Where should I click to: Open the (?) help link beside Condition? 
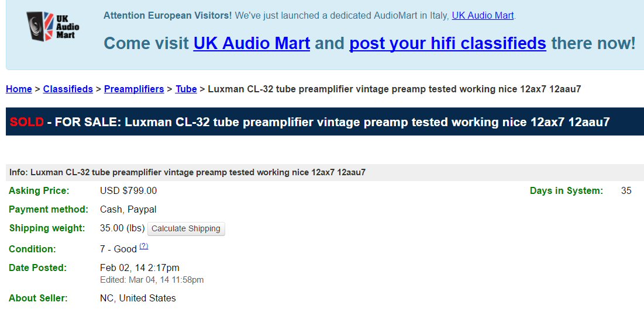point(144,246)
